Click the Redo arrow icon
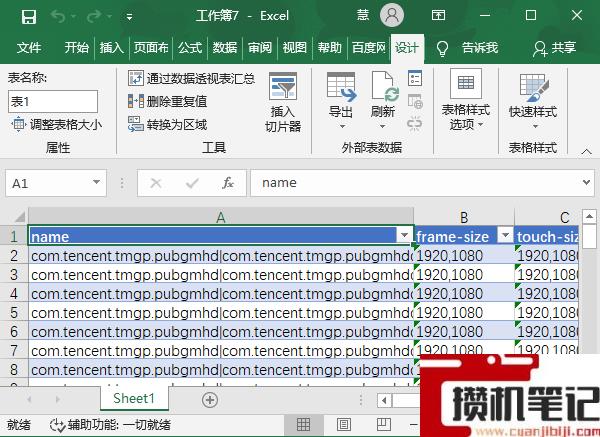The height and width of the screenshot is (437, 600). click(94, 16)
